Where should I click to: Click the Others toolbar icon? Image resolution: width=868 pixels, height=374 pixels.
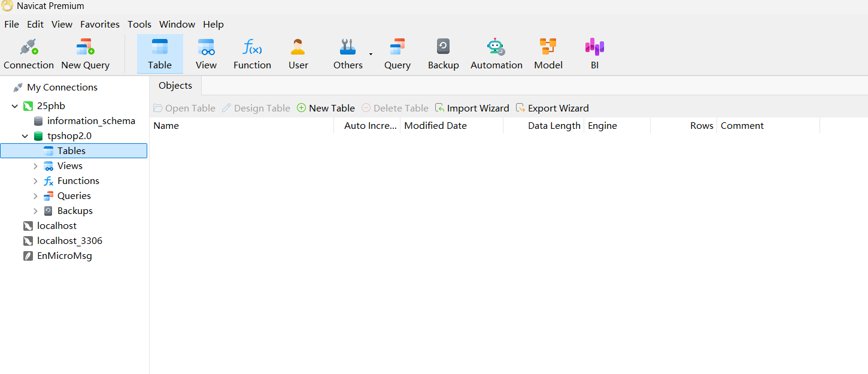coord(348,47)
